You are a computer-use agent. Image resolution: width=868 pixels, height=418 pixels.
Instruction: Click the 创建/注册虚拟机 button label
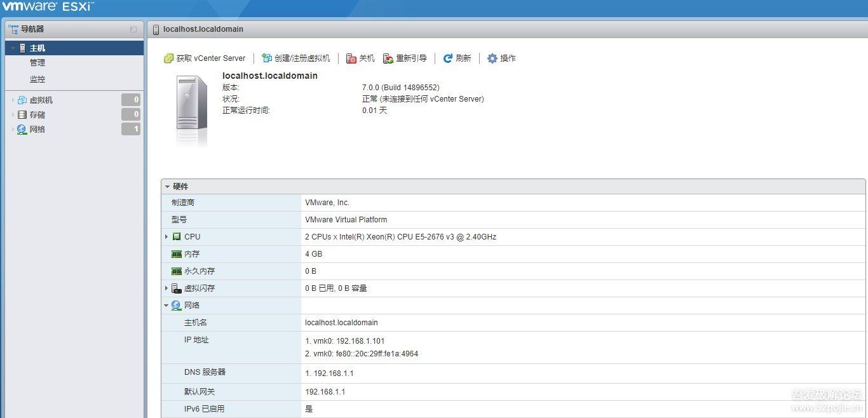click(x=302, y=58)
